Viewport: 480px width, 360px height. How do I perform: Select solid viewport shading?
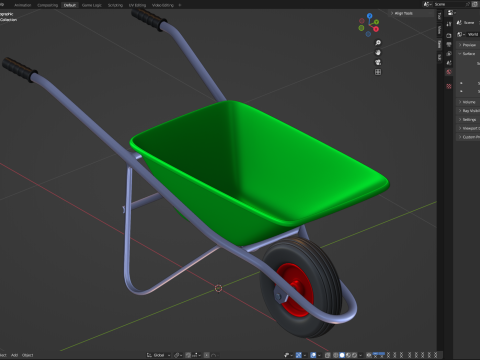pyautogui.click(x=342, y=355)
